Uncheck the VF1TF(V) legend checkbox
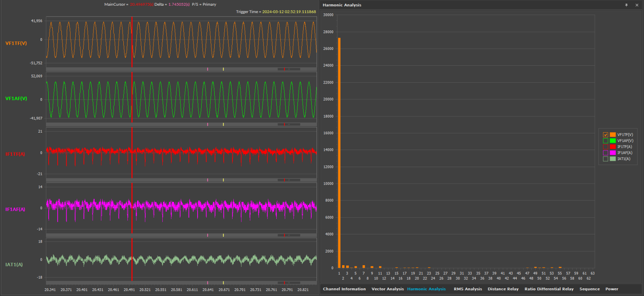 point(605,135)
